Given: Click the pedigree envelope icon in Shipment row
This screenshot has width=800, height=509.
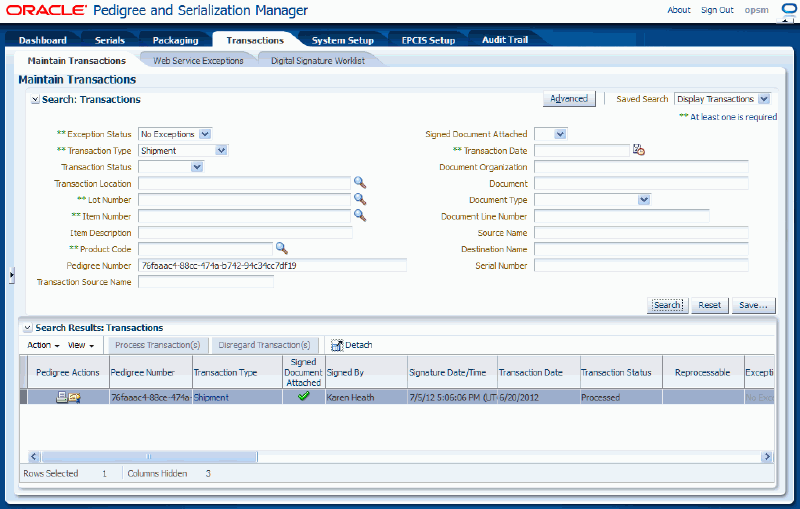Looking at the screenshot, I should pyautogui.click(x=75, y=397).
